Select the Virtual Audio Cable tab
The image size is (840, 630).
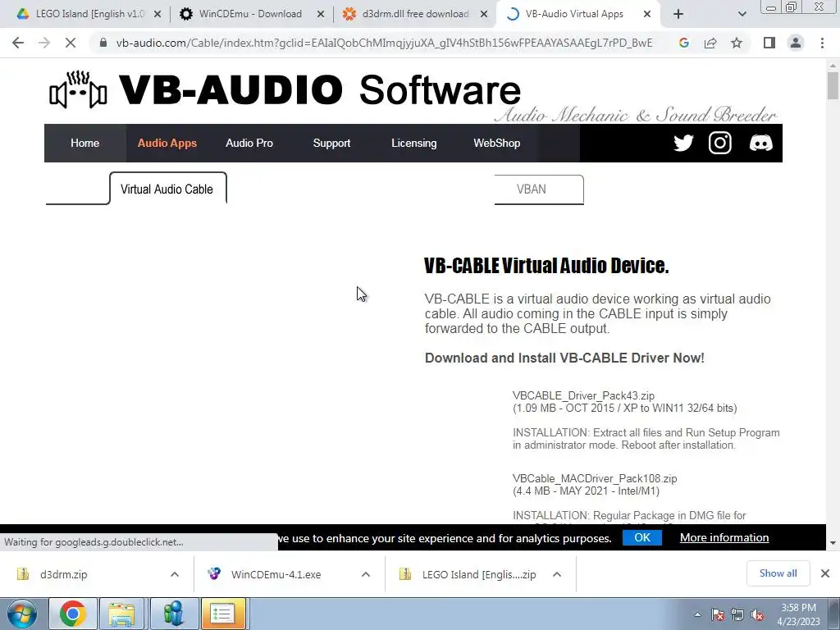(x=167, y=189)
